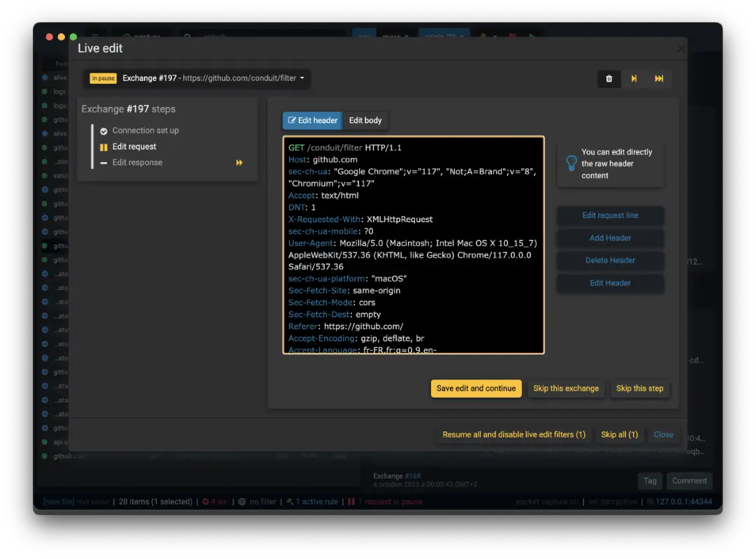Click fast-forward icon on Edit response row
This screenshot has width=756, height=559.
(239, 163)
